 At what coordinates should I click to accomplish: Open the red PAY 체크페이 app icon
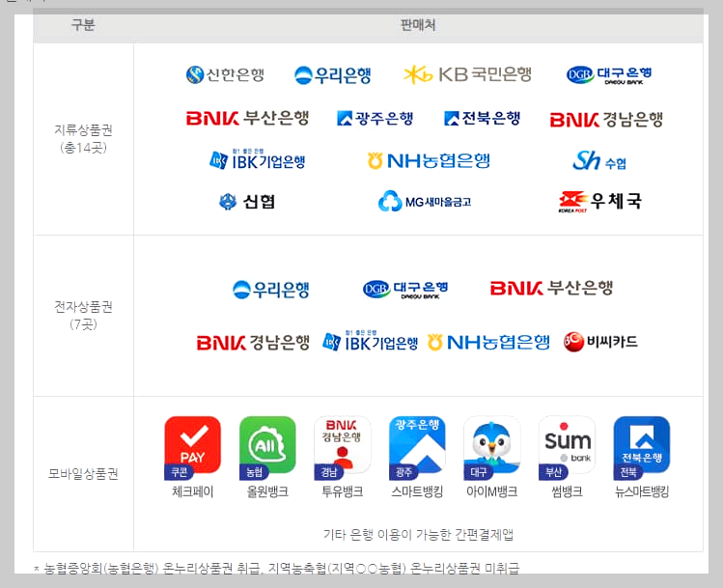[192, 447]
